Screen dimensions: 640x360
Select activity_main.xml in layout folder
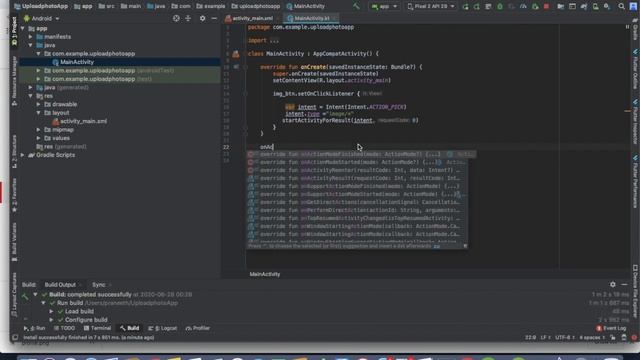83,121
